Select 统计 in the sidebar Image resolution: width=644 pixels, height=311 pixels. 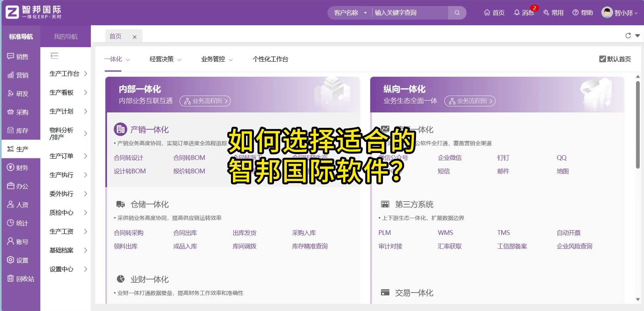(x=21, y=223)
